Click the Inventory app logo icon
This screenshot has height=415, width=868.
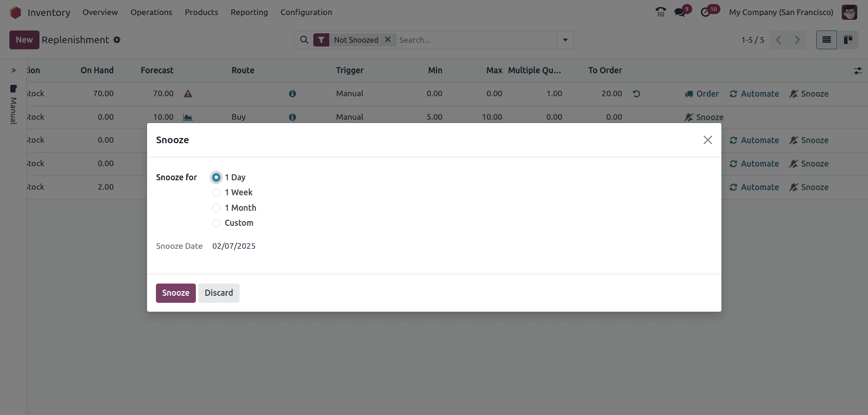tap(15, 12)
